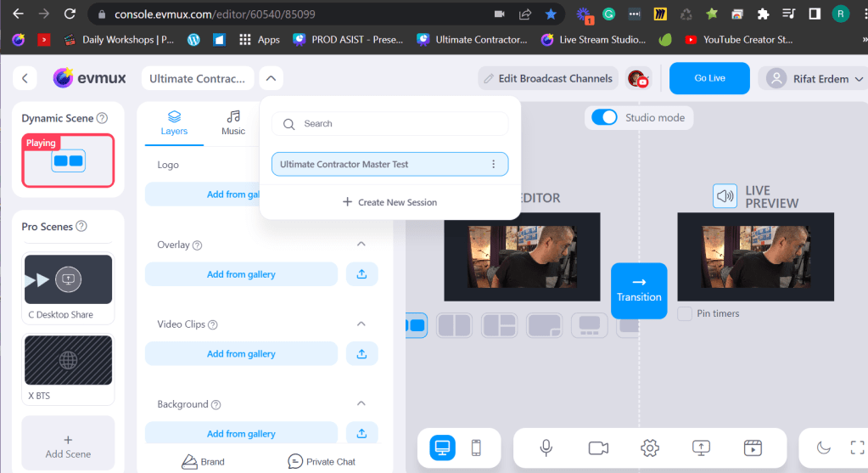The height and width of the screenshot is (473, 868).
Task: Enter fullscreen mode
Action: tap(857, 448)
